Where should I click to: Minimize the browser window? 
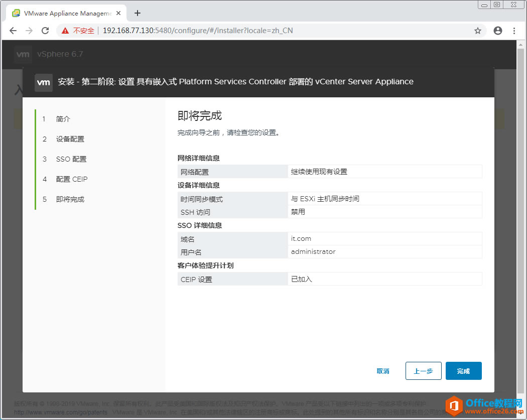484,5
